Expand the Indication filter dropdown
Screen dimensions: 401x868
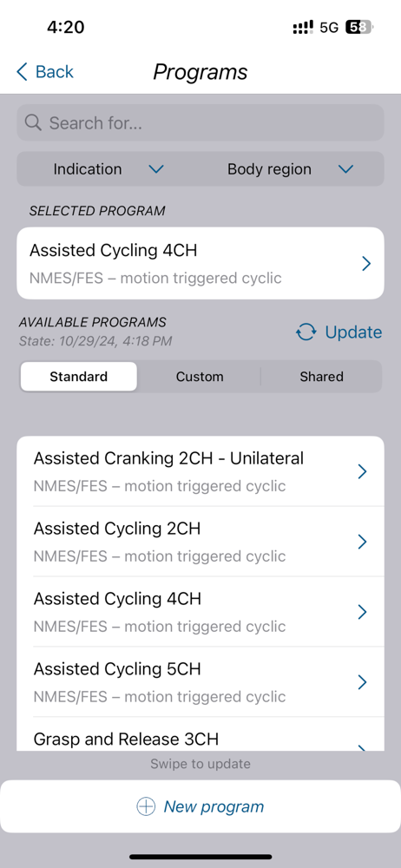click(108, 169)
